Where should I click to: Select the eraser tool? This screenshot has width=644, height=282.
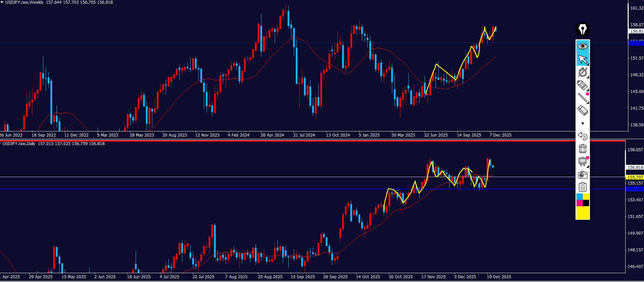[x=582, y=110]
